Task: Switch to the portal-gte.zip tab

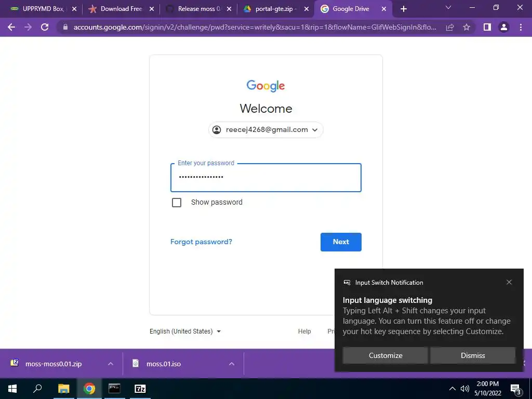Action: pos(275,9)
